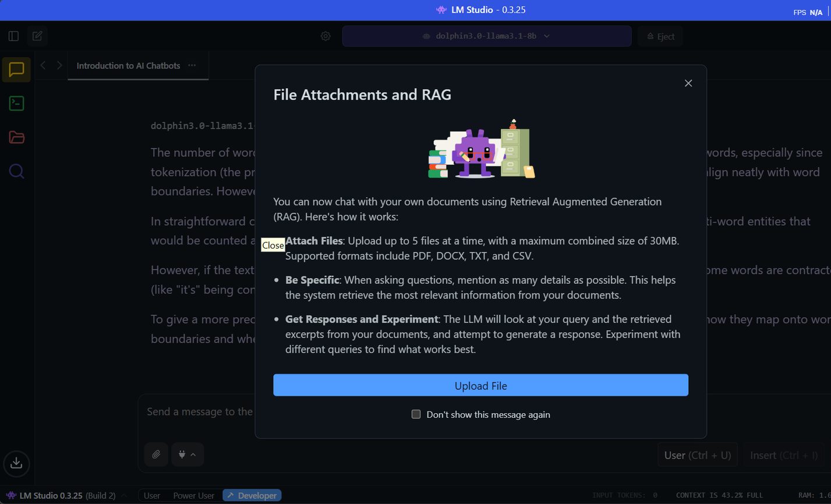Image resolution: width=831 pixels, height=504 pixels.
Task: Open the dolphin3.0-llama3.1-8b model selector
Action: tap(486, 36)
